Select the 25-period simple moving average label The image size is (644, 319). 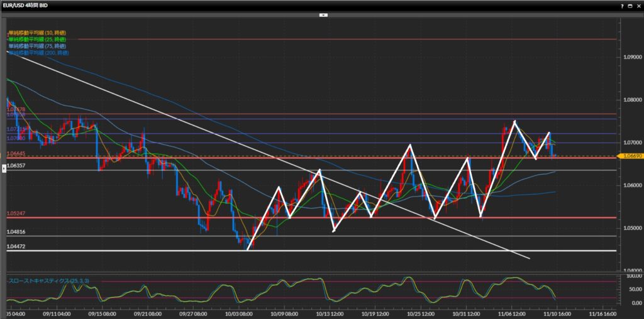click(37, 39)
